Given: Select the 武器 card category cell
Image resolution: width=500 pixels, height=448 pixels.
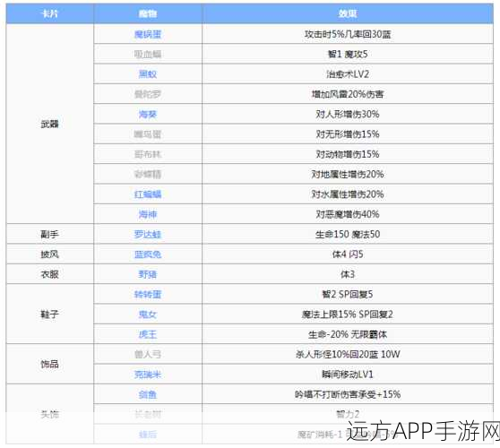Looking at the screenshot, I should (50, 124).
